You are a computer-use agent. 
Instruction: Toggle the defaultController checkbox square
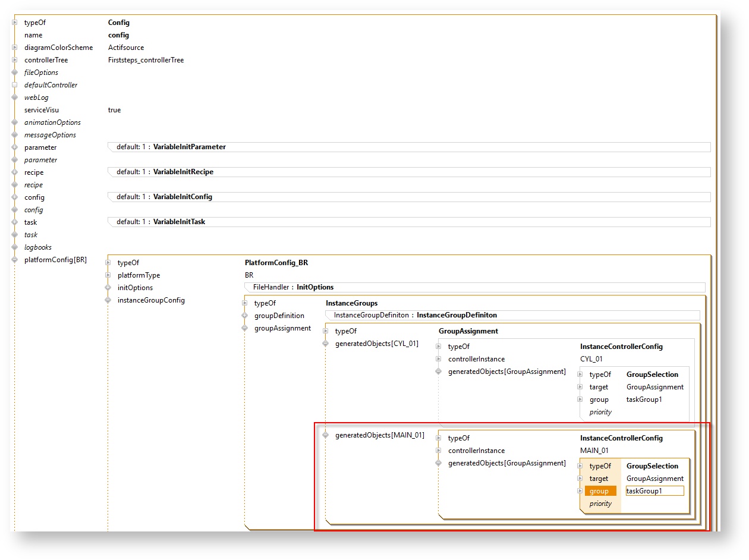15,85
